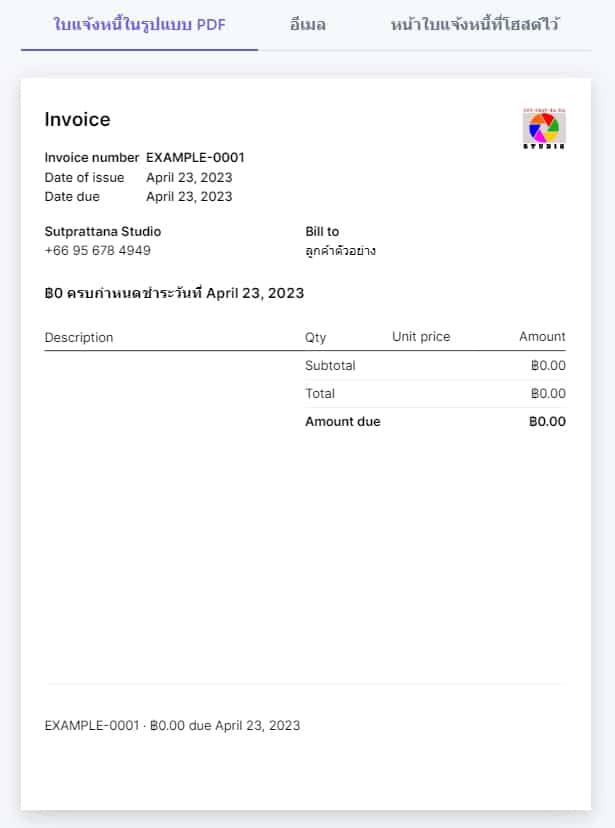Open the หน้าใบแจ้งหนี้ที่โฮสต์ไว้ tab
Viewport: 615px width, 828px height.
point(475,24)
